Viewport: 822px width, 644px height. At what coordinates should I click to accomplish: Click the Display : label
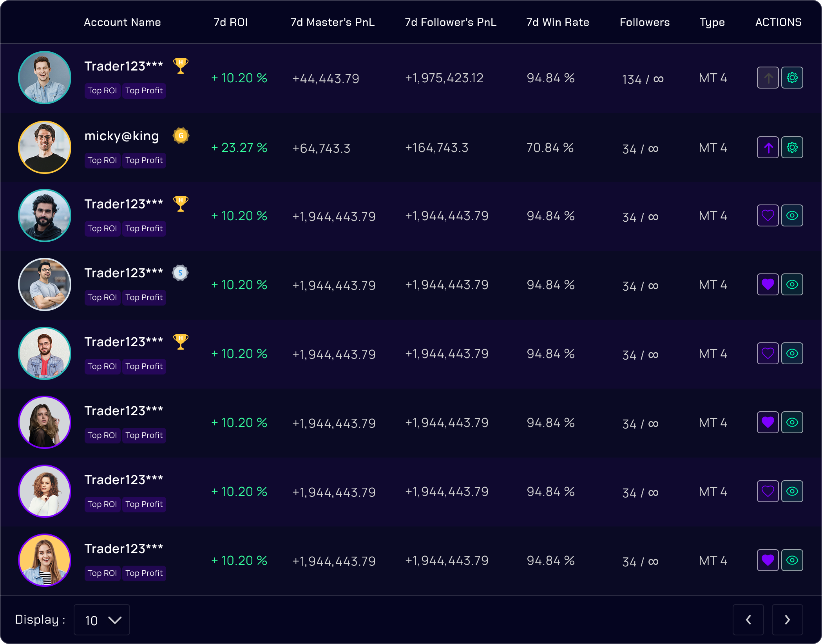point(40,620)
